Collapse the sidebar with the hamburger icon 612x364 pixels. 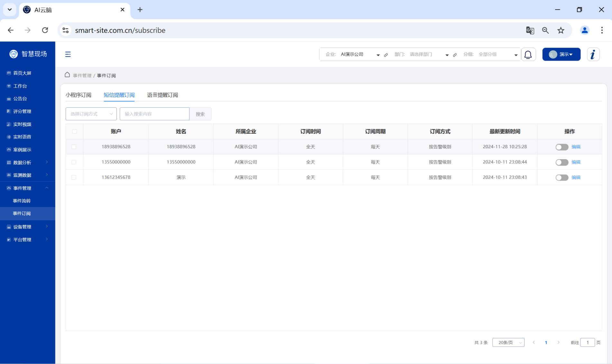click(68, 54)
